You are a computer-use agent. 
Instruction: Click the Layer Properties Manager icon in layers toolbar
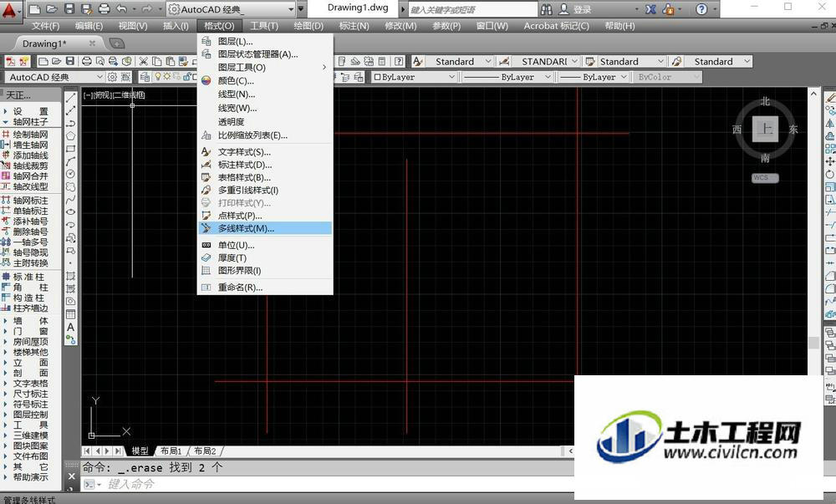pyautogui.click(x=145, y=77)
